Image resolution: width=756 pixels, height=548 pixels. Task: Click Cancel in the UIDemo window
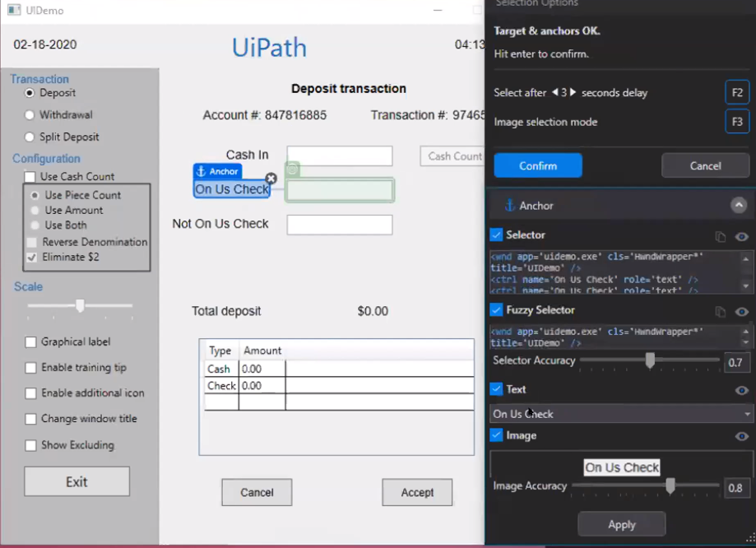(257, 493)
